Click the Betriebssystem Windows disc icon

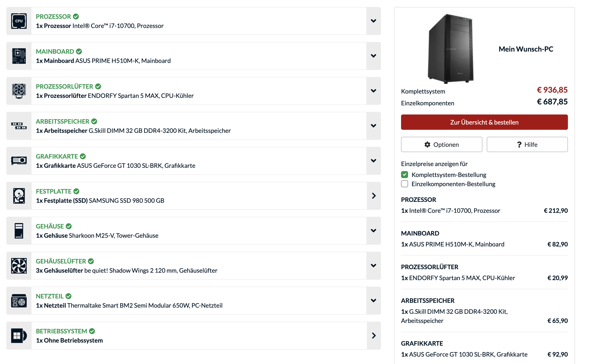(19, 335)
